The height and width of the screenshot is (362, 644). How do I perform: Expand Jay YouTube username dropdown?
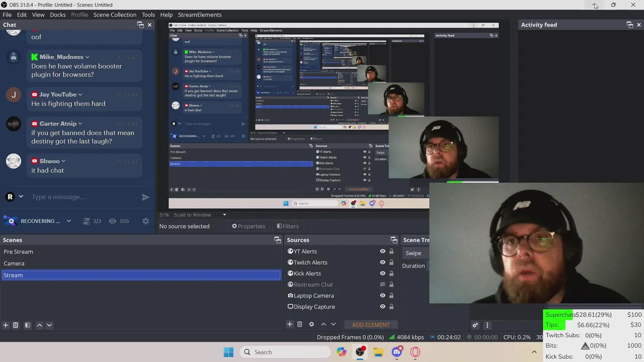pyautogui.click(x=80, y=95)
